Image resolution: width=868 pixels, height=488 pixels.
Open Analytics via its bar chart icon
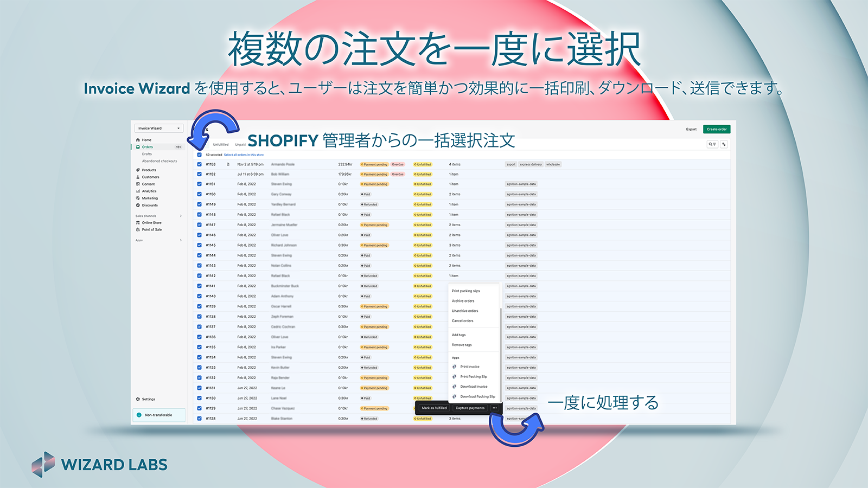point(138,191)
